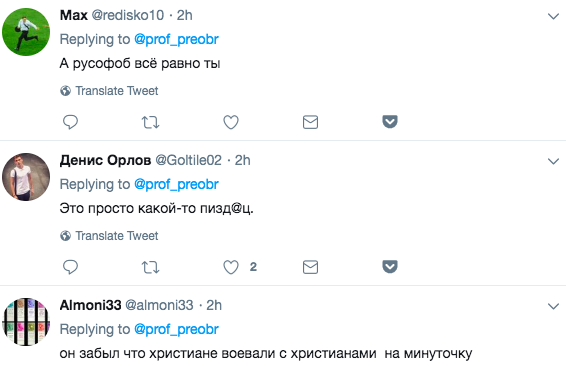Reply to Денис Орлов's tweet
566x366 pixels.
(x=70, y=267)
